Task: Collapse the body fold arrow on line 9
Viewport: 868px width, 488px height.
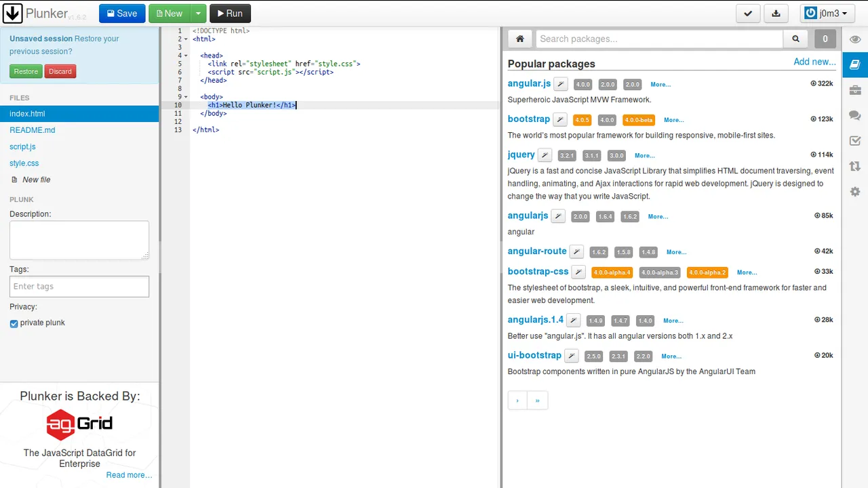Action: pos(186,97)
